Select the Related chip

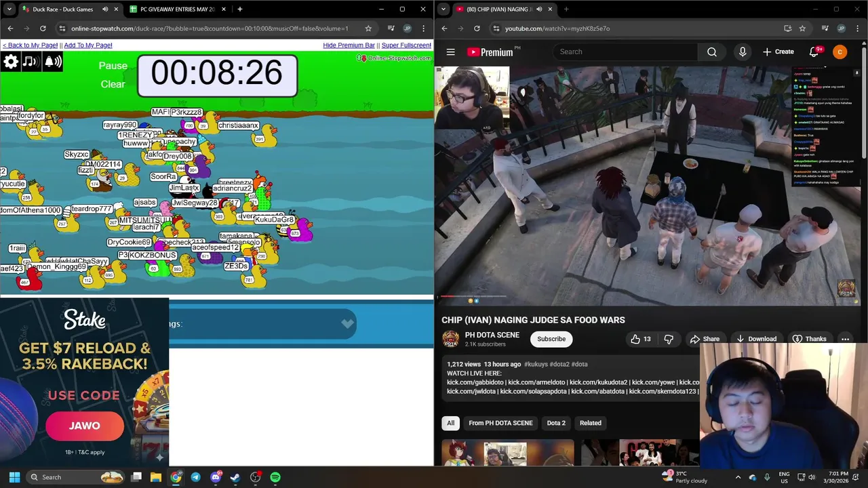click(590, 423)
